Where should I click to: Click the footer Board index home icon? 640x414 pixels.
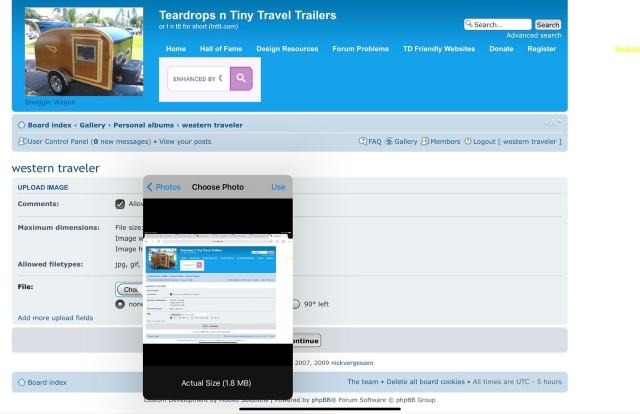click(x=22, y=382)
